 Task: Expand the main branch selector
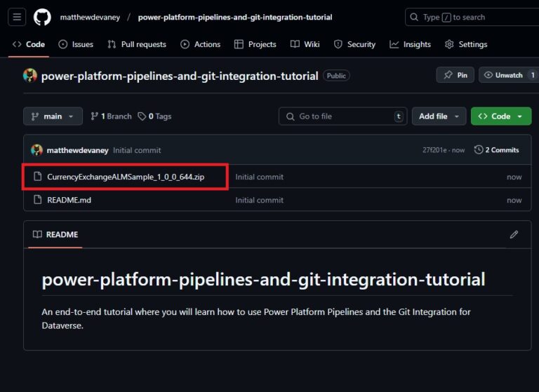click(x=53, y=116)
